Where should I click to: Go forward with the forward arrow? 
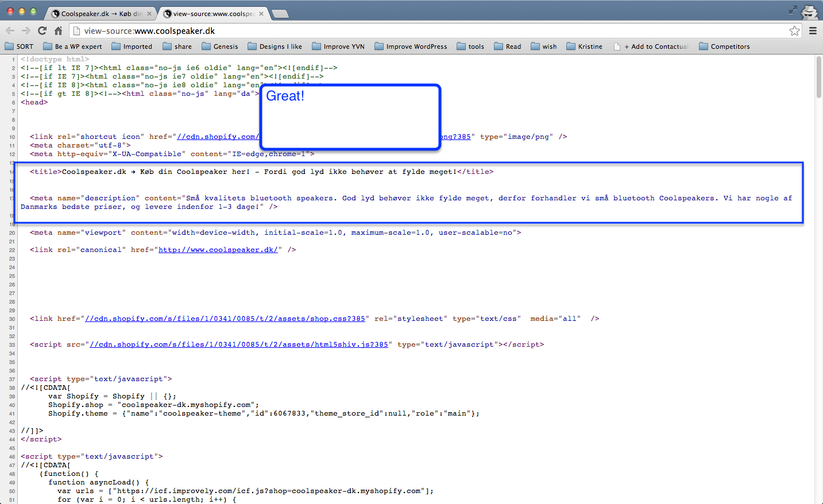pyautogui.click(x=26, y=31)
